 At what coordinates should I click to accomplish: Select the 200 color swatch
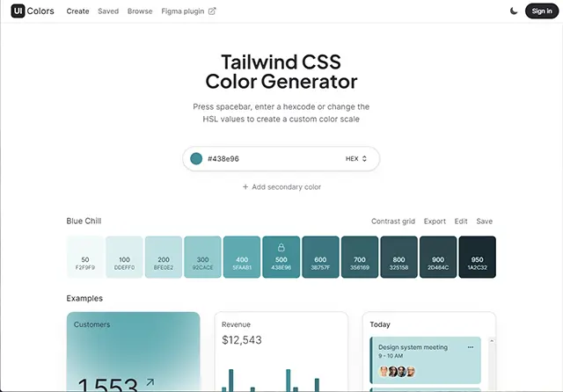(164, 257)
